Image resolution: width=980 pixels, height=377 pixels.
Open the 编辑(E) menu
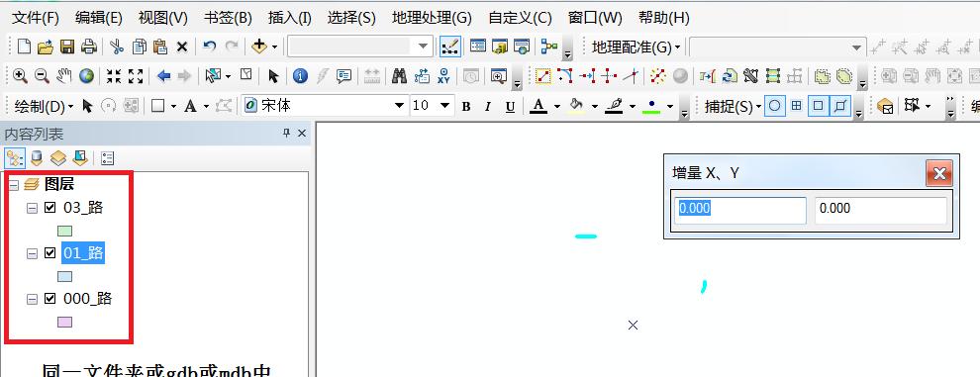(99, 18)
